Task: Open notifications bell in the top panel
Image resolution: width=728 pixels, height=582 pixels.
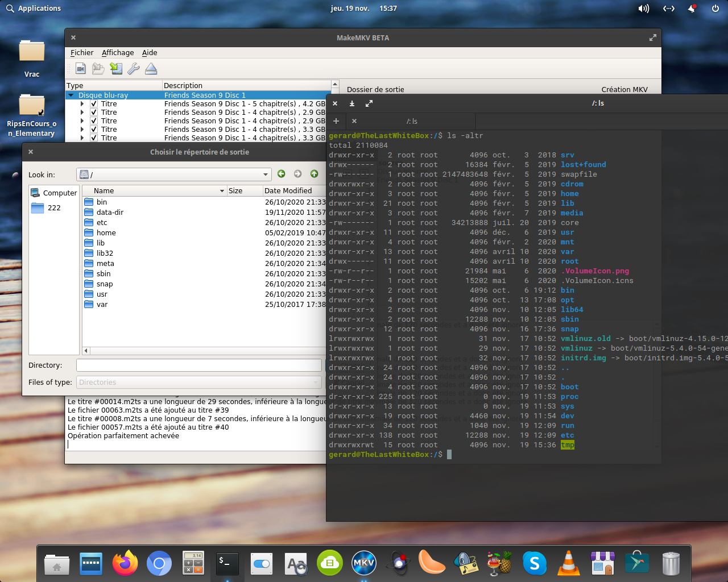Action: click(x=692, y=9)
